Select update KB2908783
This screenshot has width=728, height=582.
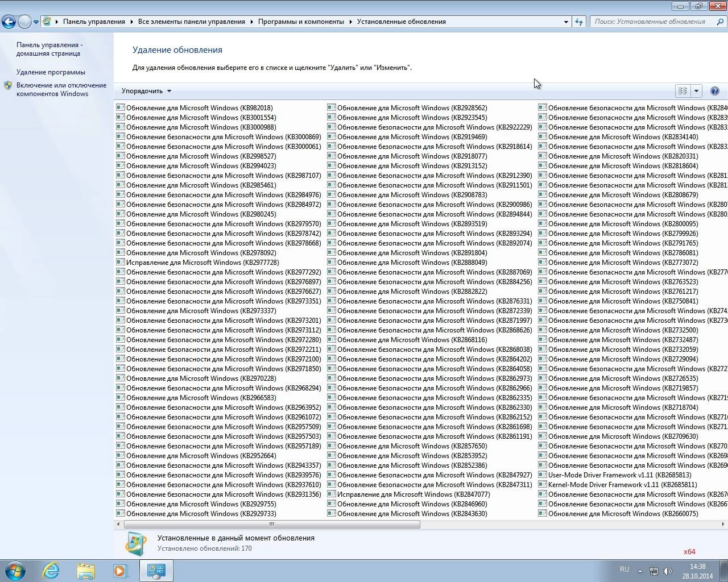tap(407, 194)
